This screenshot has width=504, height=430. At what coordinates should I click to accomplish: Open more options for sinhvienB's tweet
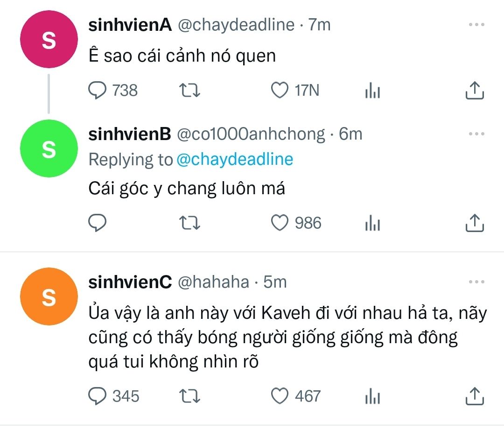(x=476, y=134)
